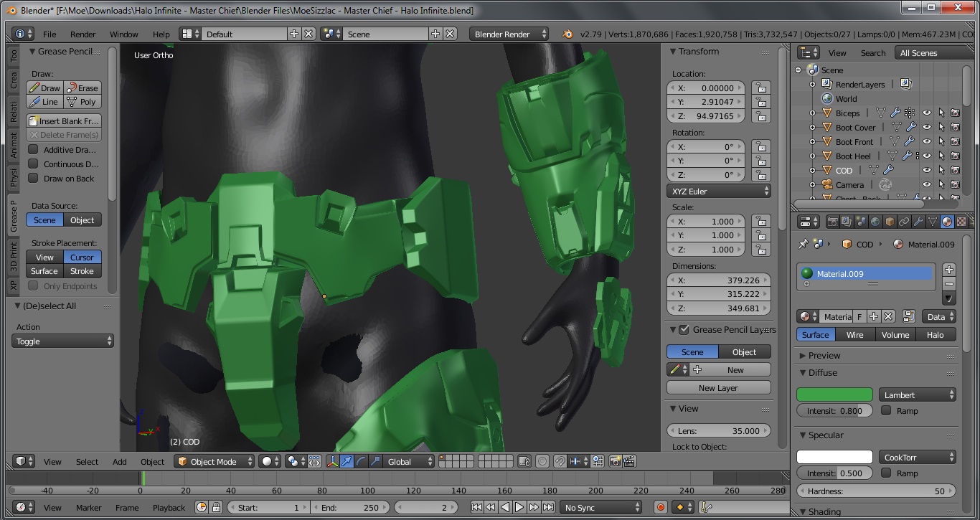Click the OpenGL render image camera icon
Viewport: 980px width, 520px height.
[615, 462]
